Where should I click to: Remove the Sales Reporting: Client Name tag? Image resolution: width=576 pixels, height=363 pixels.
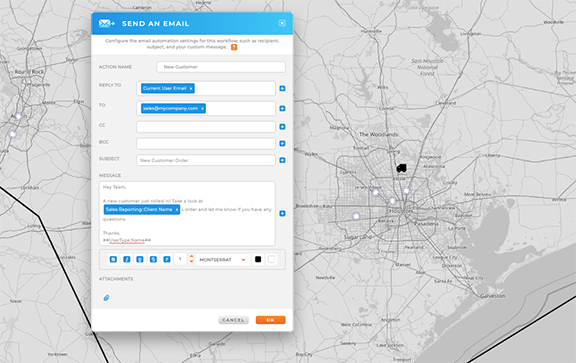tap(177, 210)
